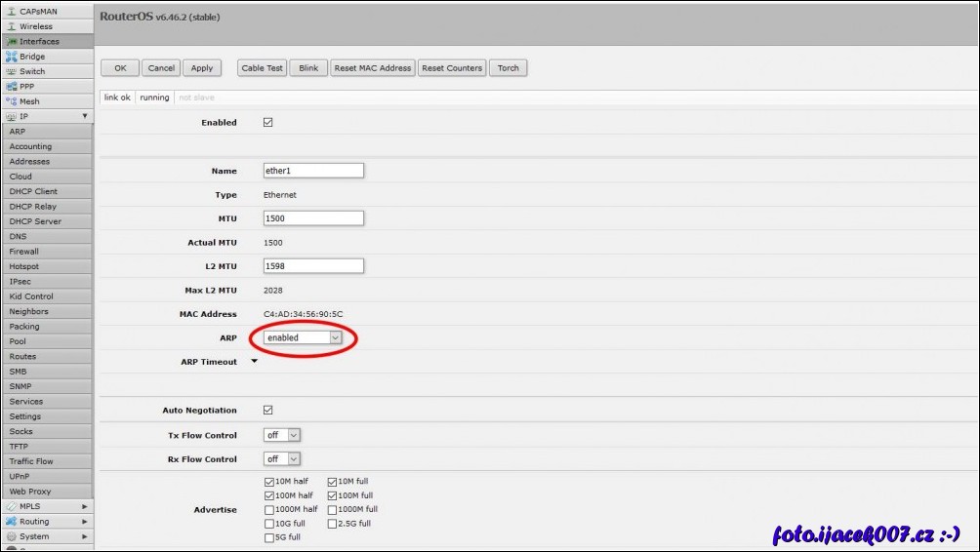Click the Name field containing ether1
This screenshot has width=980, height=552.
[313, 171]
